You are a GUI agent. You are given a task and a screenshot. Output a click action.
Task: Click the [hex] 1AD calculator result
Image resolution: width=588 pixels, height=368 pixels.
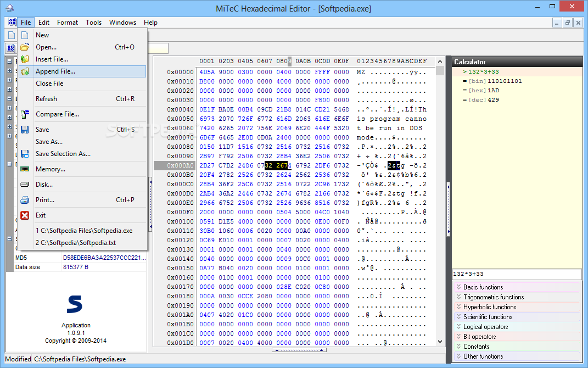[x=481, y=91]
